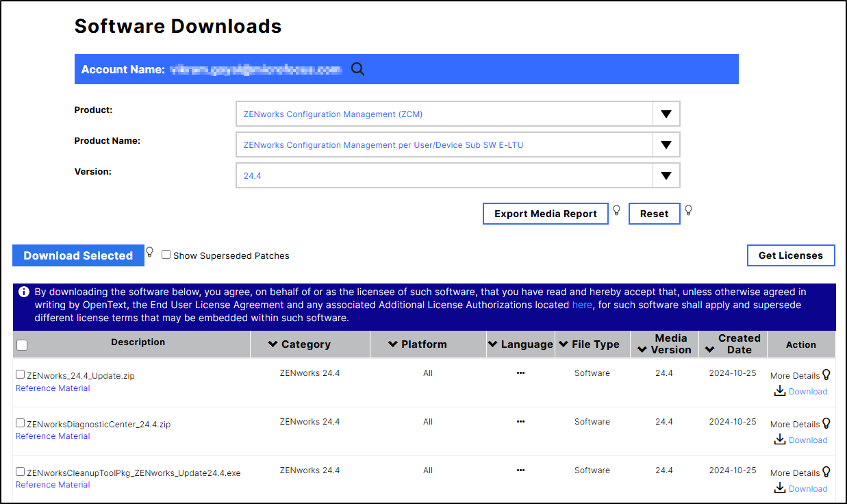Expand the Language column filter
This screenshot has width=847, height=504.
tap(493, 344)
